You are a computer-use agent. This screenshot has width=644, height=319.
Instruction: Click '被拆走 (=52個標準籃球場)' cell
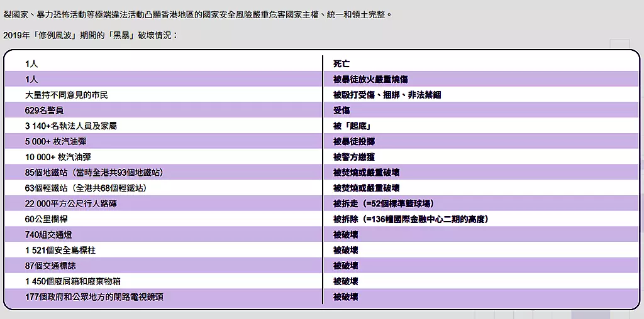point(384,203)
